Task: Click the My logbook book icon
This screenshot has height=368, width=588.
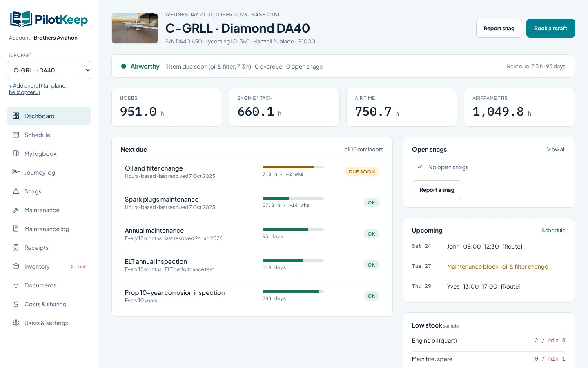Action: click(16, 153)
